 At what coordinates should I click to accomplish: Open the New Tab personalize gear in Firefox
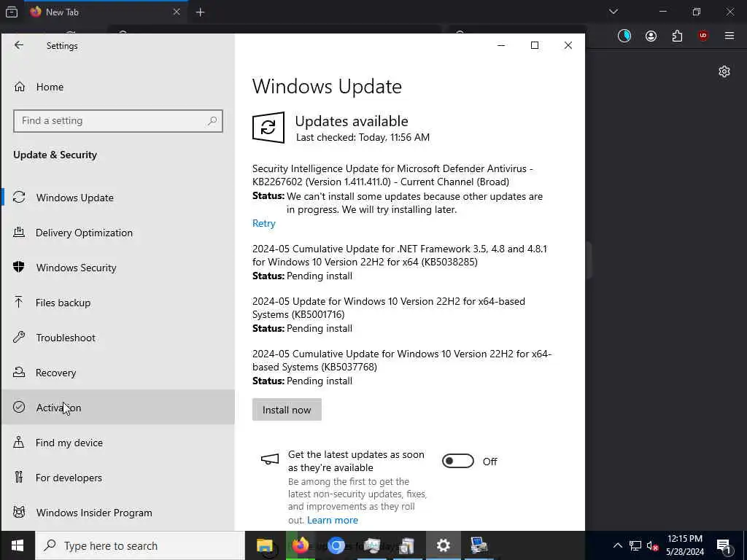pos(724,71)
